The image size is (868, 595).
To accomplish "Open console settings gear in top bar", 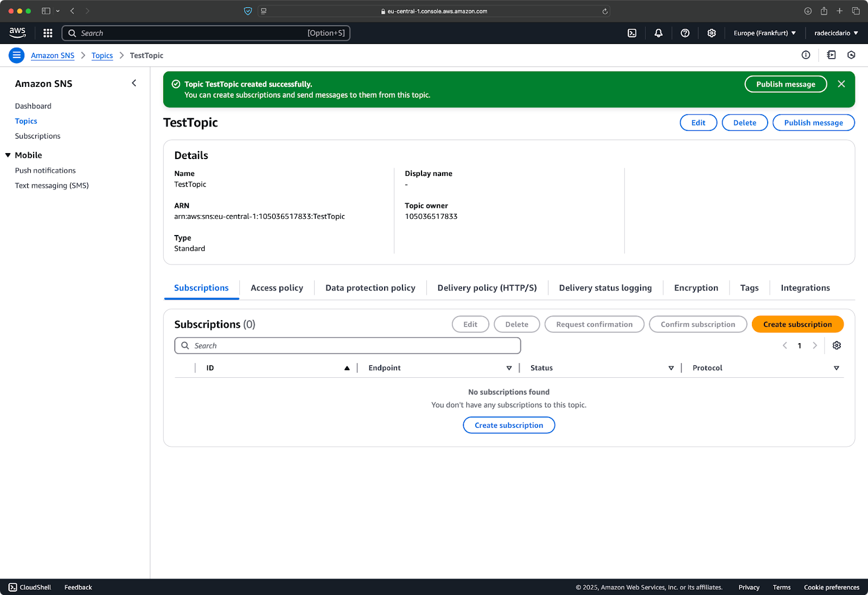I will [712, 33].
